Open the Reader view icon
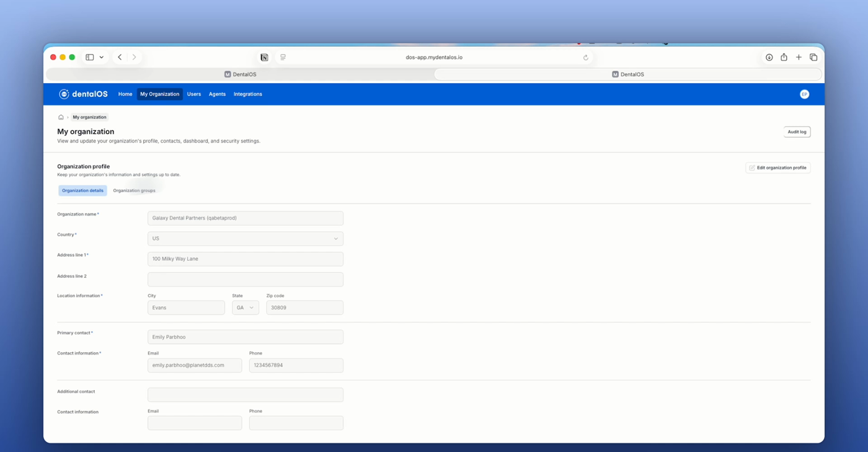The image size is (868, 452). [x=283, y=57]
